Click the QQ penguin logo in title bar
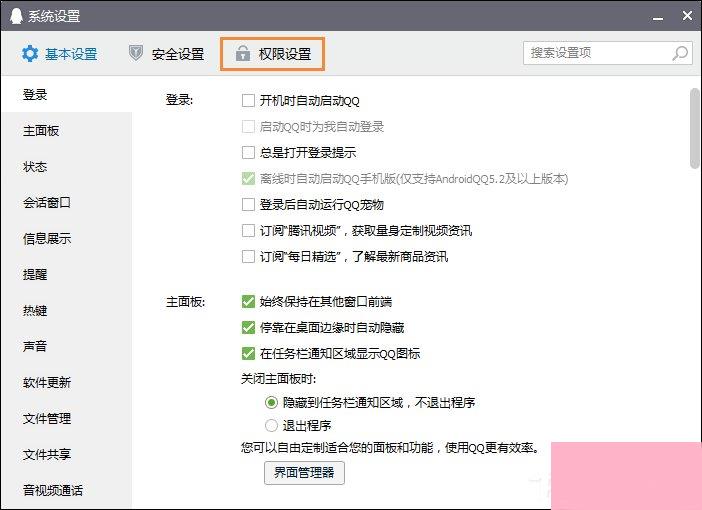This screenshot has width=702, height=510. pyautogui.click(x=16, y=16)
